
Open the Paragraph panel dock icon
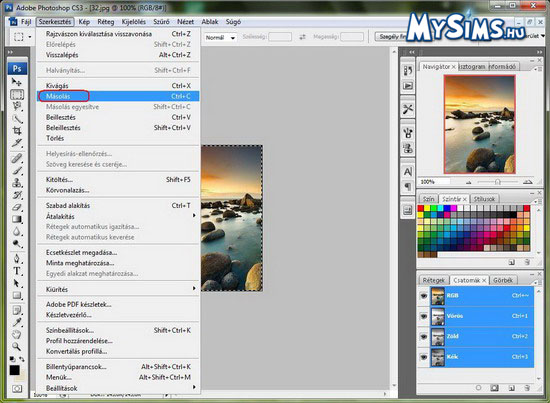click(408, 186)
